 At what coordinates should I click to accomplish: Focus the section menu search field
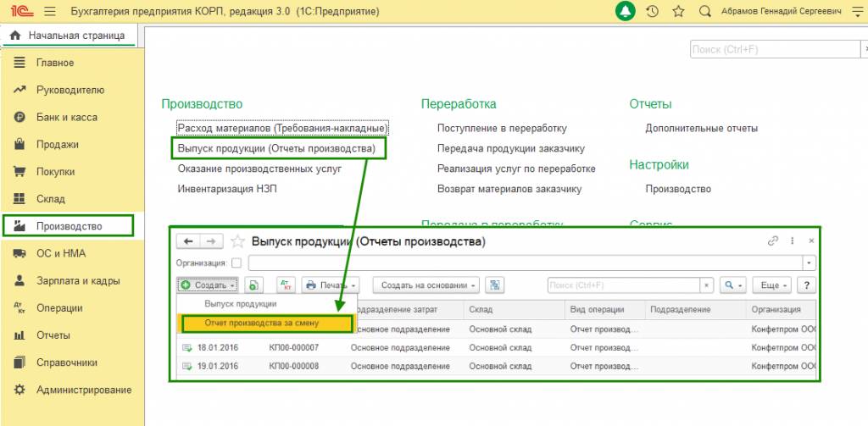point(774,49)
